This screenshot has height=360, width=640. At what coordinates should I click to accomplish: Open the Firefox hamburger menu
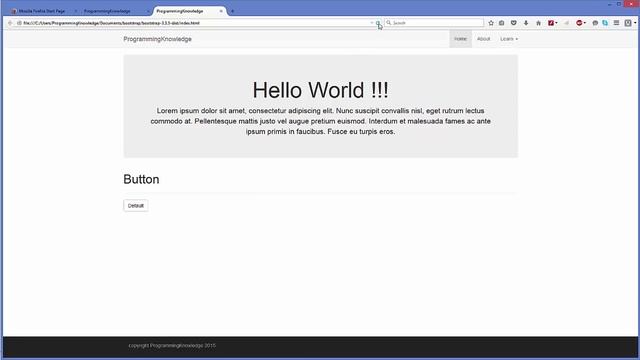(616, 23)
